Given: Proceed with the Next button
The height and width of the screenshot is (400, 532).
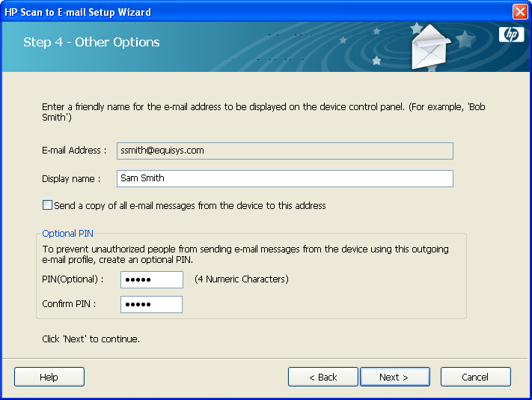Looking at the screenshot, I should pos(395,377).
